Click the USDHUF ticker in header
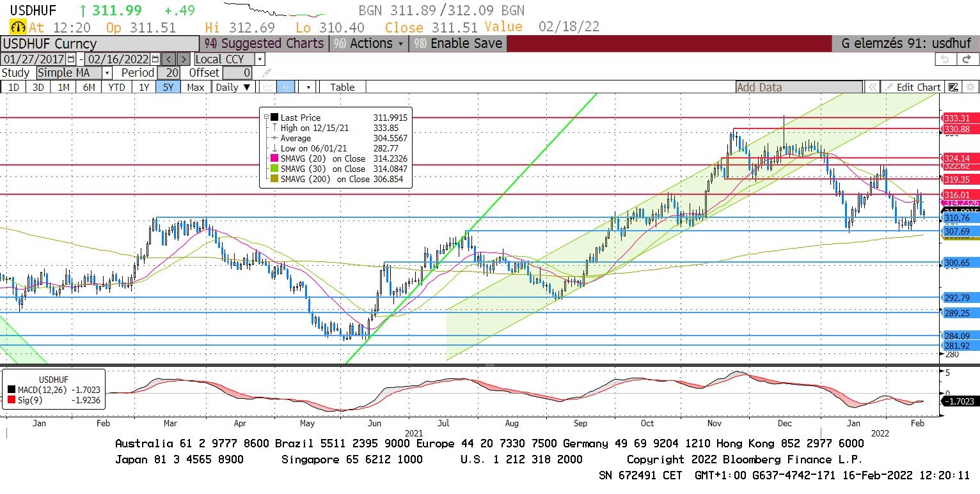980x494 pixels. pos(35,10)
